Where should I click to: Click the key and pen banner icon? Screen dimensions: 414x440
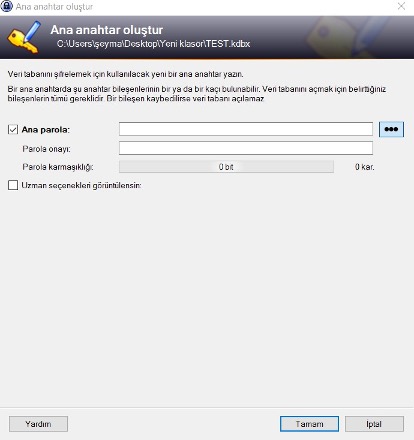[x=24, y=37]
